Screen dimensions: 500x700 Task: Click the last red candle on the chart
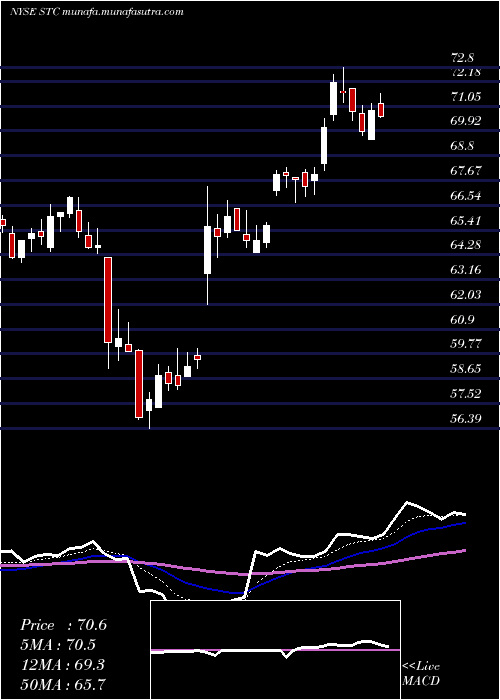[381, 110]
